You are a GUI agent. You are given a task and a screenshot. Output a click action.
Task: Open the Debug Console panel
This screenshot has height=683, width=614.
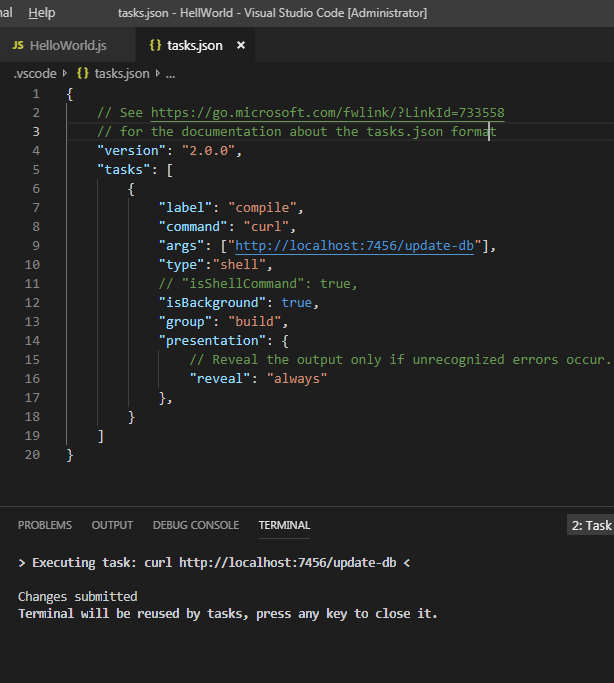(x=196, y=525)
